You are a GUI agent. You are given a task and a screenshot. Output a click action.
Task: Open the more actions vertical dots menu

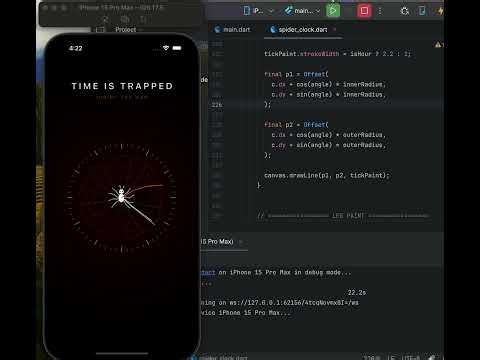pyautogui.click(x=380, y=11)
